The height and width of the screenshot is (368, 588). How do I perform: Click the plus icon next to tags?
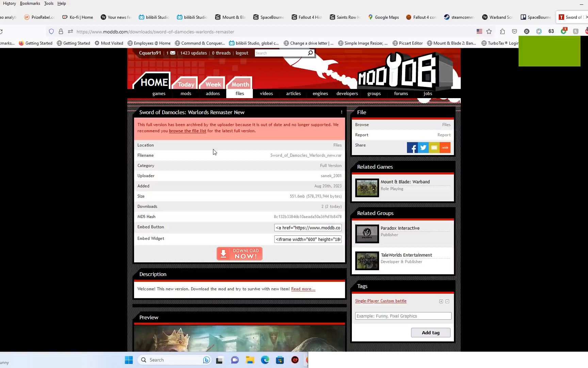pyautogui.click(x=441, y=301)
